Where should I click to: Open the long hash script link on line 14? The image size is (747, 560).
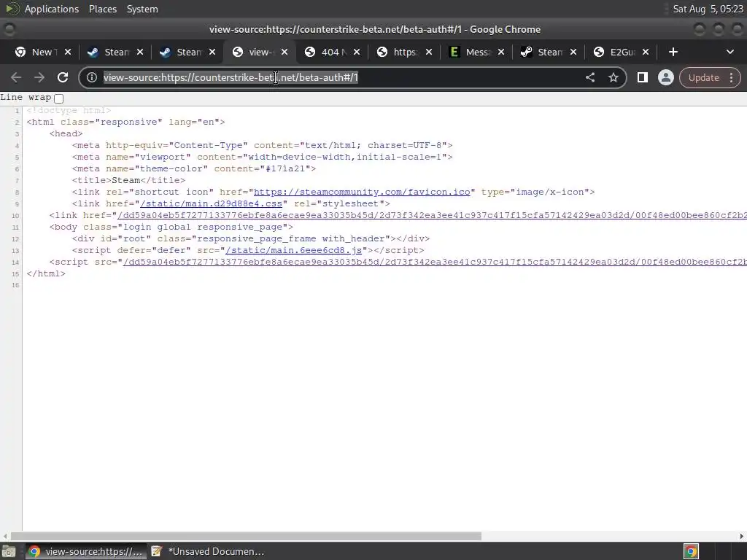tap(435, 262)
